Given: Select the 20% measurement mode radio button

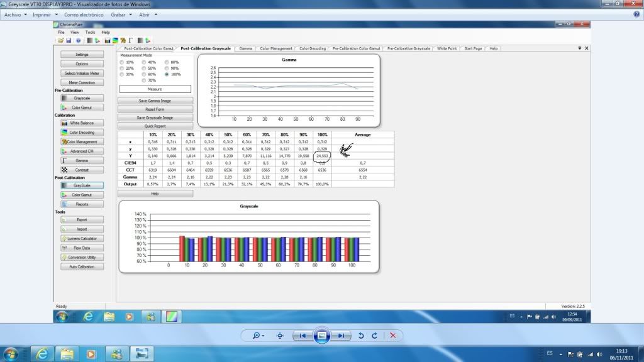Looking at the screenshot, I should coord(122,69).
